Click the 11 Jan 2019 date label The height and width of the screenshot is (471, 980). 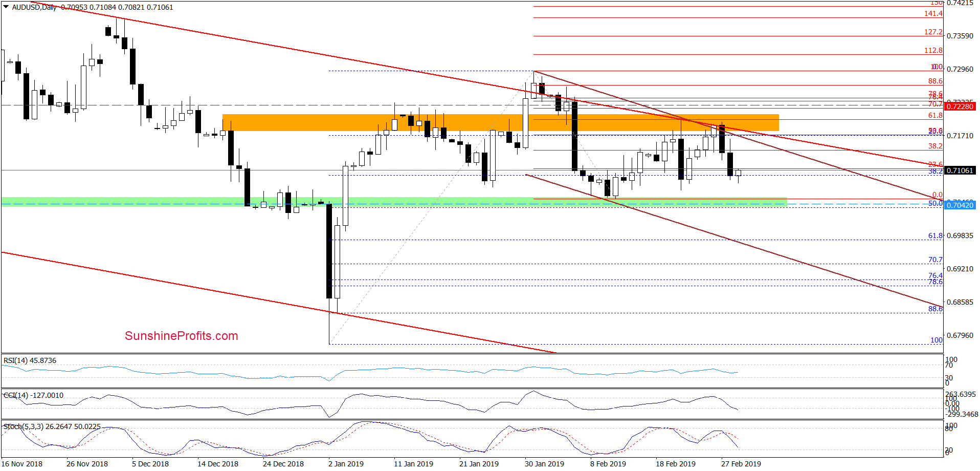413,464
